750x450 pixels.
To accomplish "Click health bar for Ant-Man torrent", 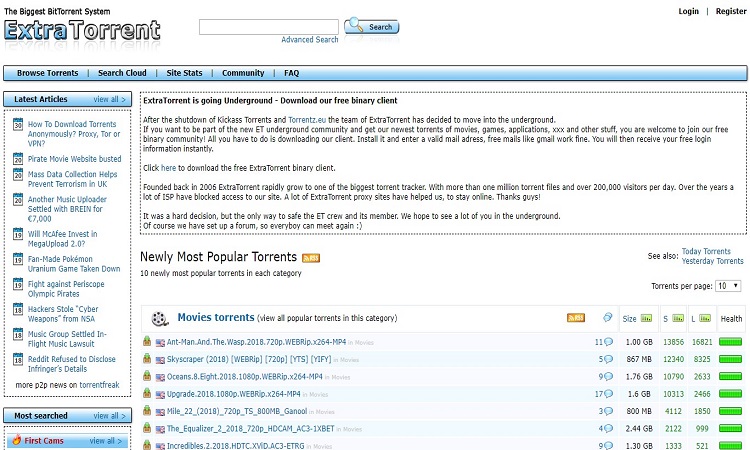I will click(x=730, y=342).
